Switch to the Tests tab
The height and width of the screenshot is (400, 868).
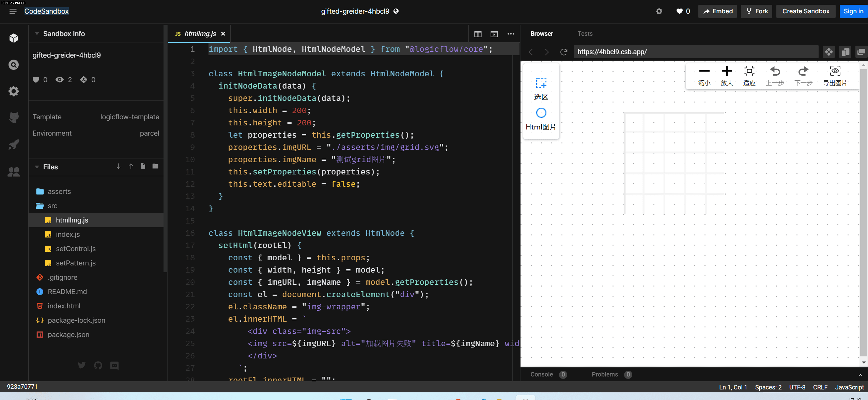[x=585, y=34]
